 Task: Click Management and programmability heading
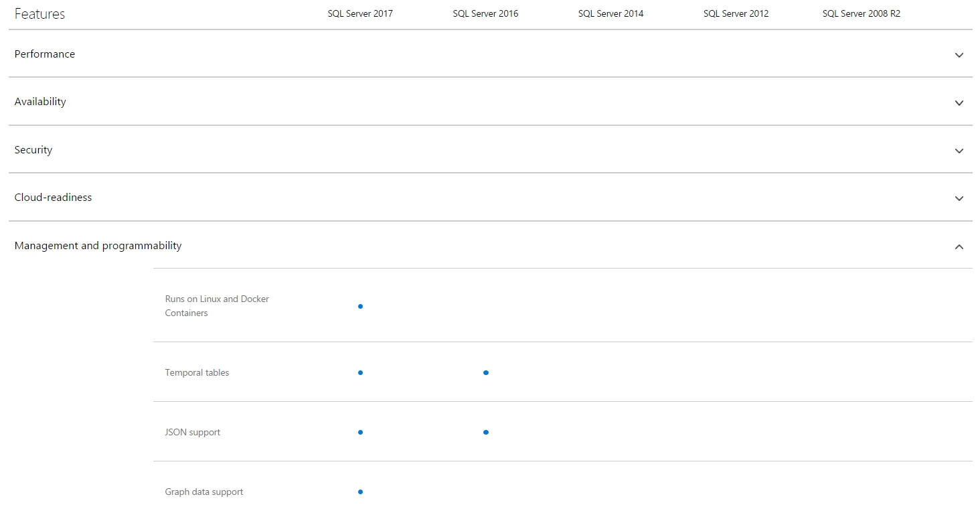pyautogui.click(x=98, y=246)
